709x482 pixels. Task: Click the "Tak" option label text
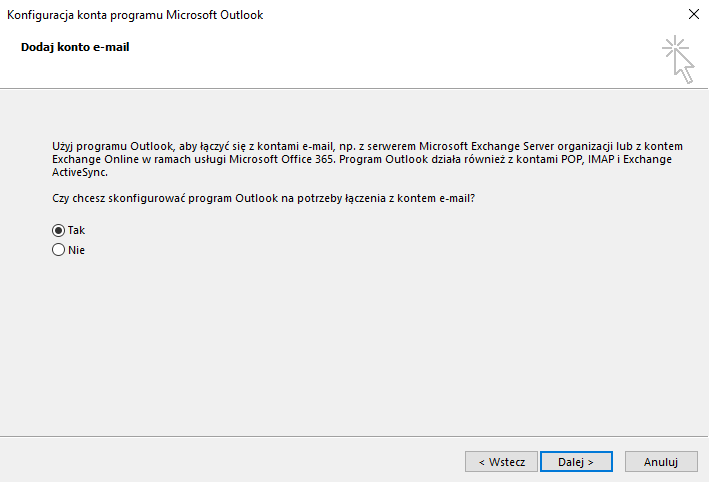[76, 230]
